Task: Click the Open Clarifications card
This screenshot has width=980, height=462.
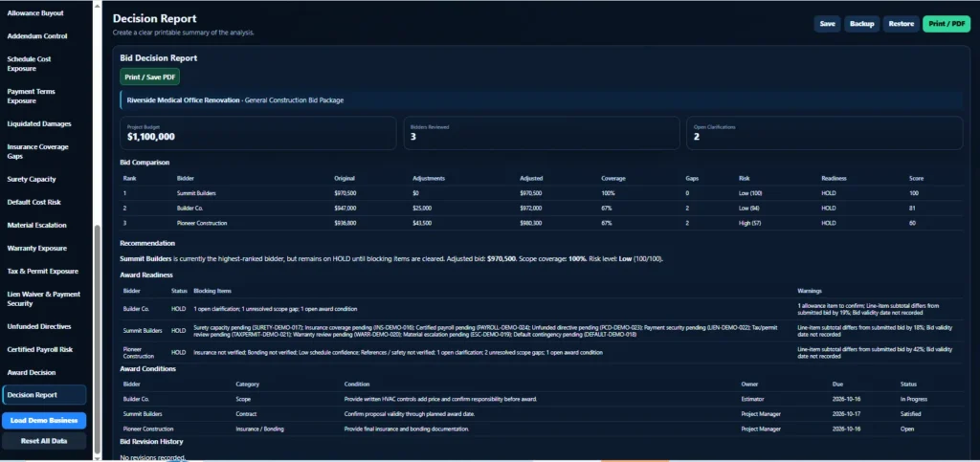Action: (824, 133)
